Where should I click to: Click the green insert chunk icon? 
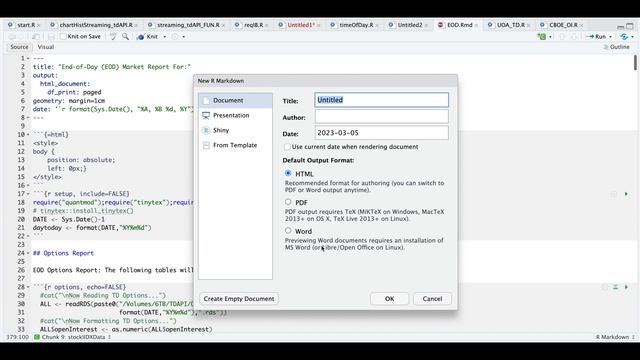542,37
